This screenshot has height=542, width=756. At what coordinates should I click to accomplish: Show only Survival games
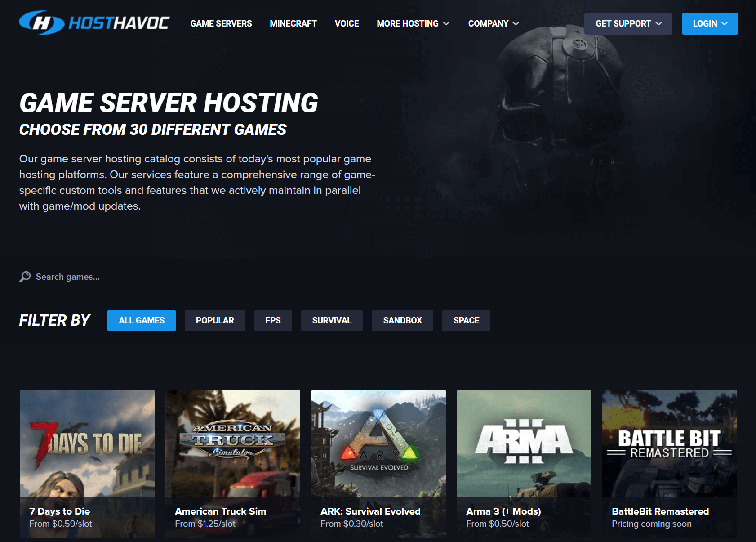click(x=332, y=321)
